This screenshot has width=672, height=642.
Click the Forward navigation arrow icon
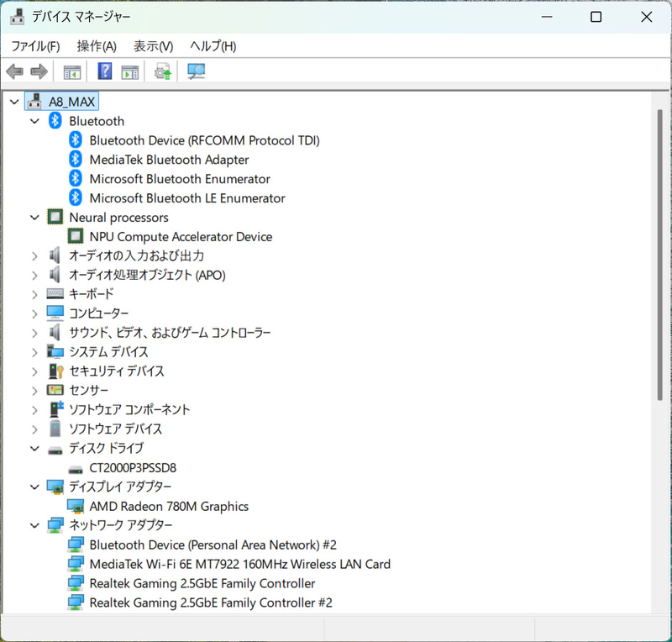click(x=39, y=71)
